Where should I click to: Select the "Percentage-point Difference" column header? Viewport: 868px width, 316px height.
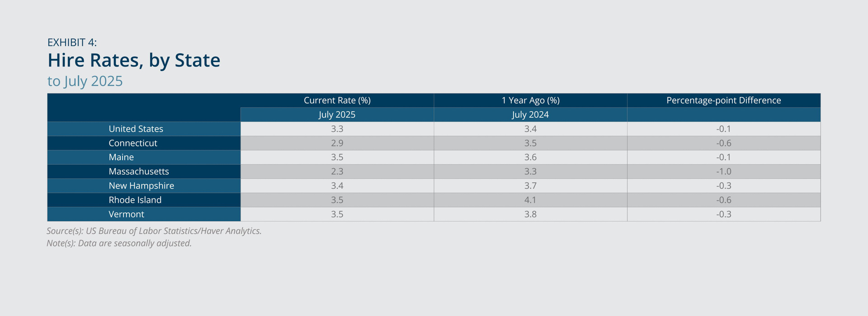(x=723, y=101)
